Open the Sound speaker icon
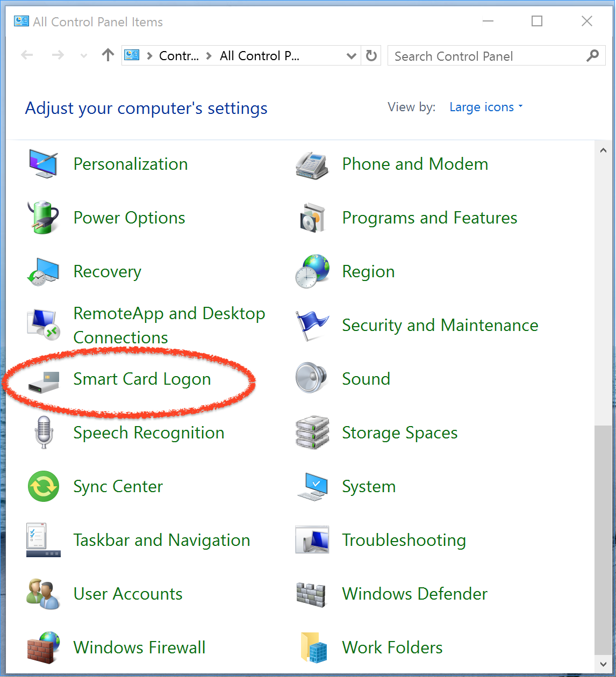Viewport: 616px width, 677px height. 312,378
